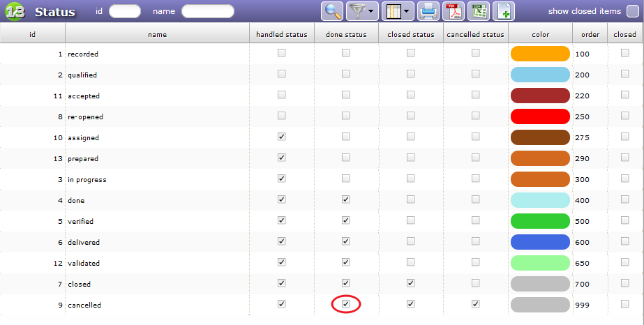Screen dimensions: 644x325
Task: Click the light blue swatch for qualified
Action: (x=541, y=75)
